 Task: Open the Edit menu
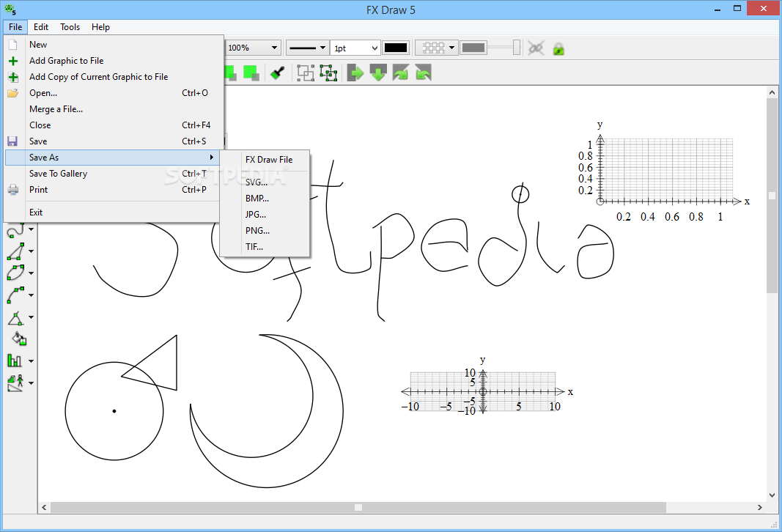click(41, 27)
